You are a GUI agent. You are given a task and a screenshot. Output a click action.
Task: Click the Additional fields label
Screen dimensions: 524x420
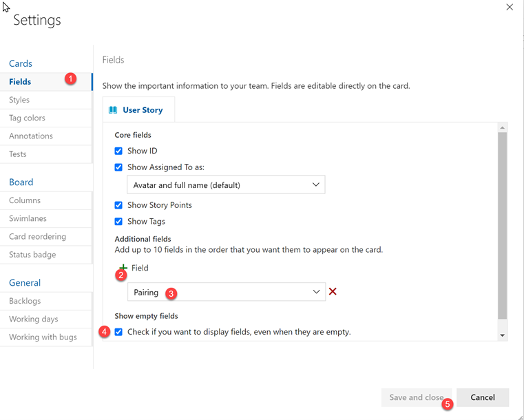pyautogui.click(x=143, y=239)
